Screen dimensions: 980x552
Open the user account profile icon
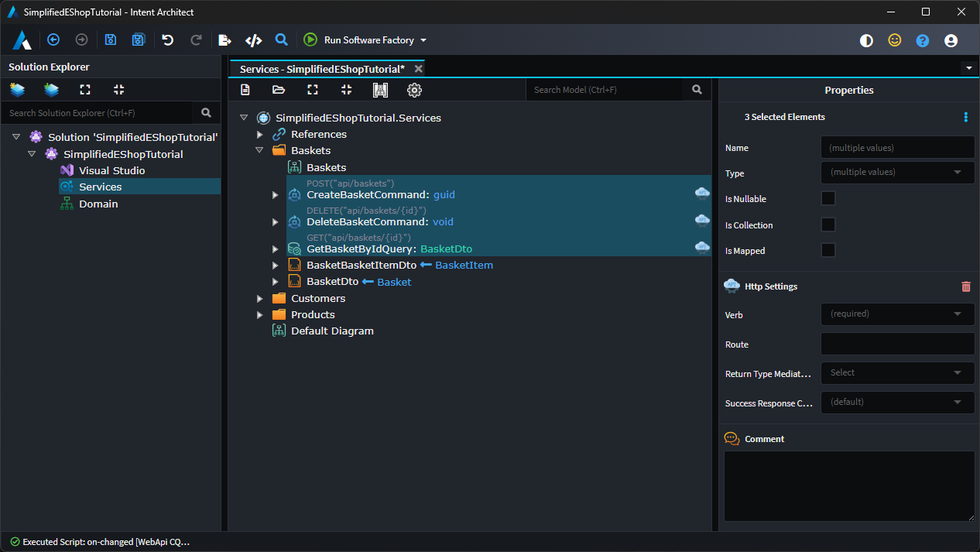[951, 41]
